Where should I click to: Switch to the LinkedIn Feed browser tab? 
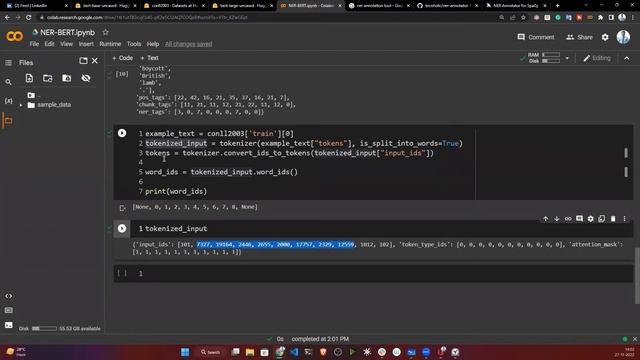pos(37,6)
